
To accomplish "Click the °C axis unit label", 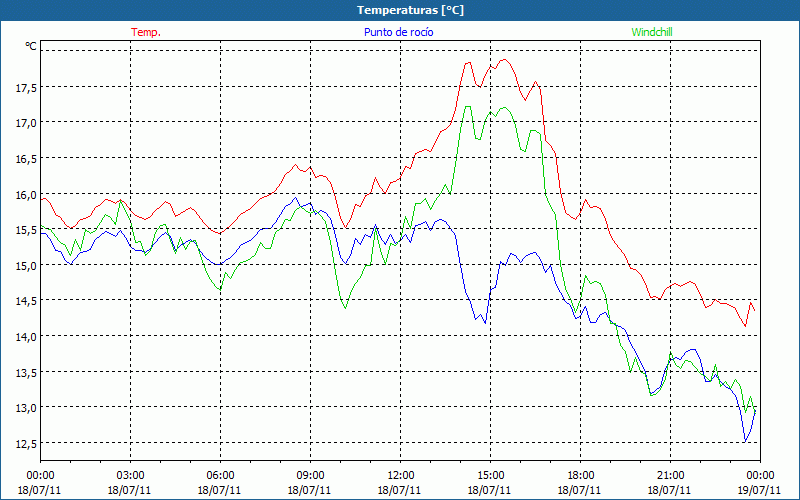I will [31, 46].
